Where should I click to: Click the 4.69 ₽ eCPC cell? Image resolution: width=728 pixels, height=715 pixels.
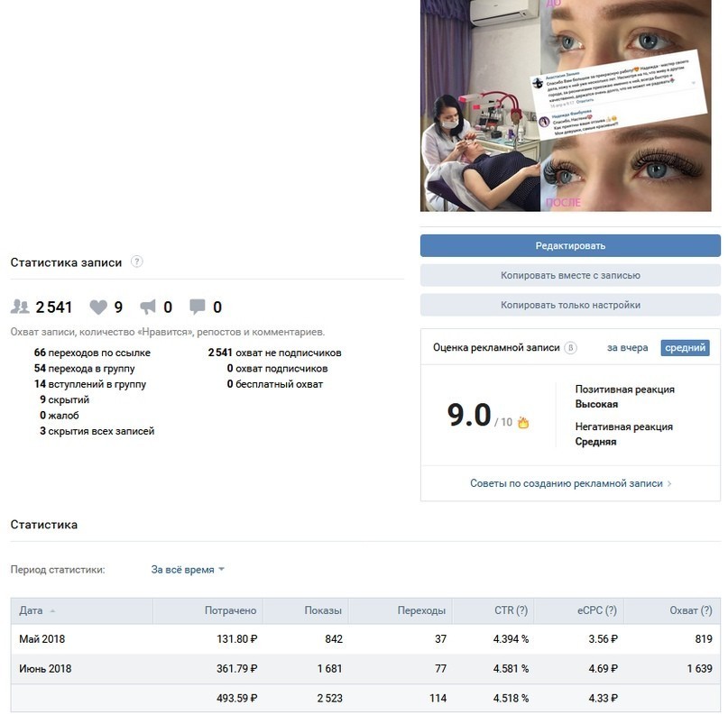pos(604,669)
